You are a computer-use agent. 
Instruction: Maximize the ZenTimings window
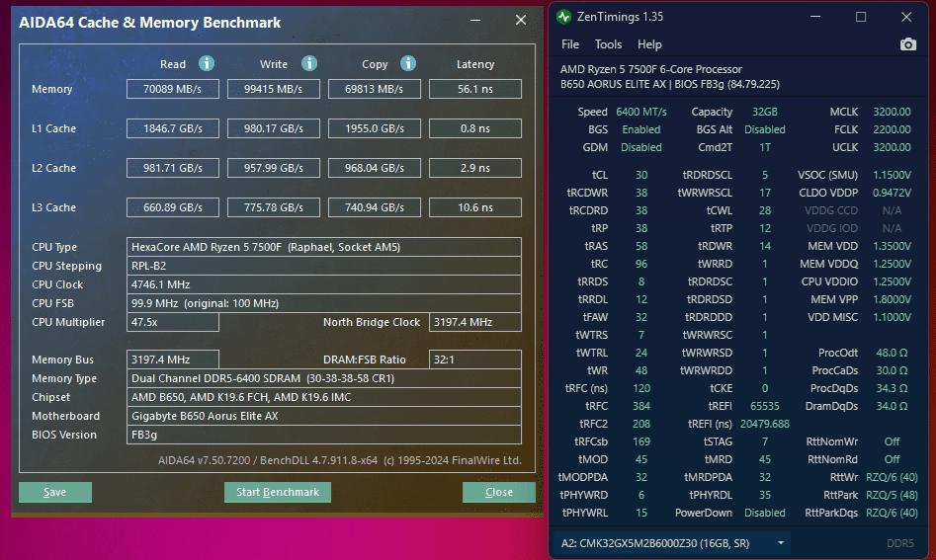click(861, 17)
